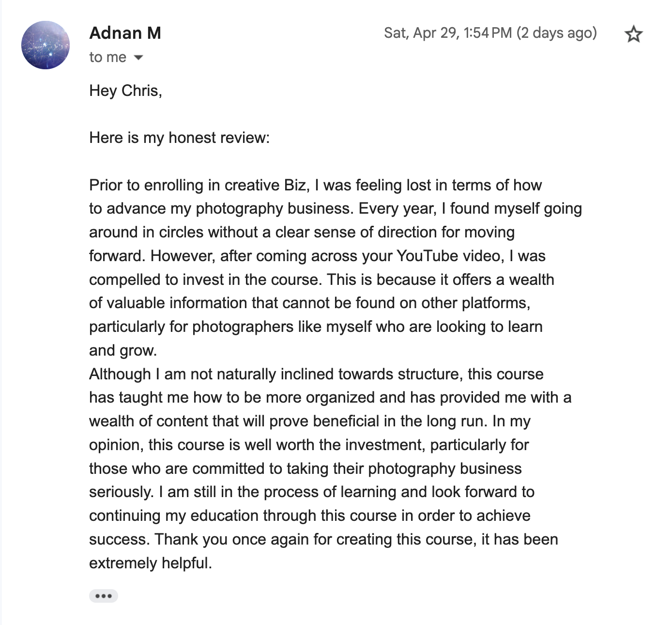Click the line beginning 'compelled to invest'

321,280
